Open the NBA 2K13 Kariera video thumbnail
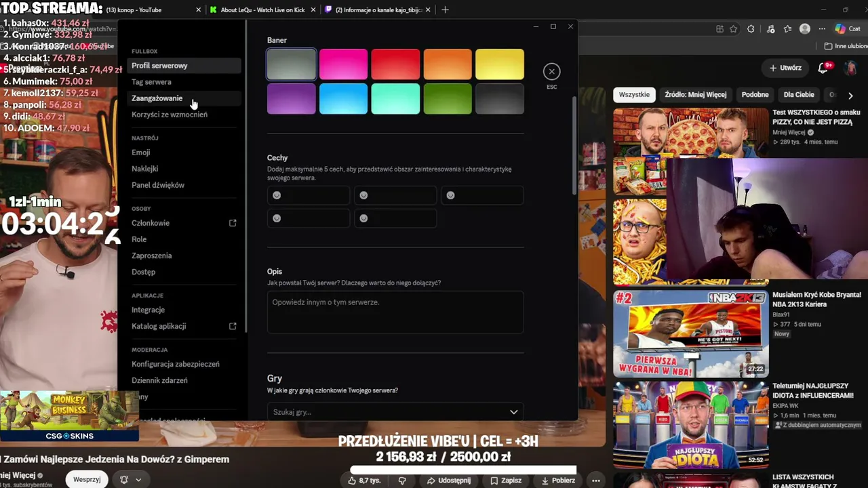The image size is (868, 488). click(691, 333)
